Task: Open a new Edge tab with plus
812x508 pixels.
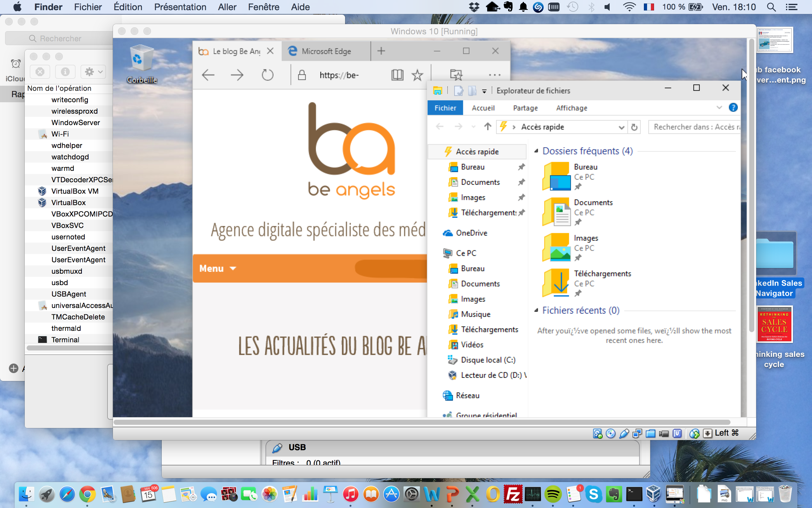Action: (381, 51)
